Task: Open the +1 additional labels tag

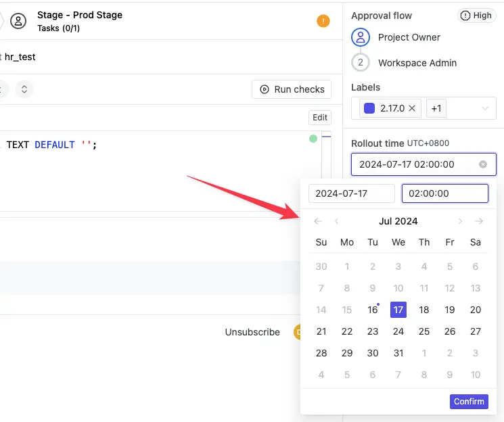Action: point(436,108)
